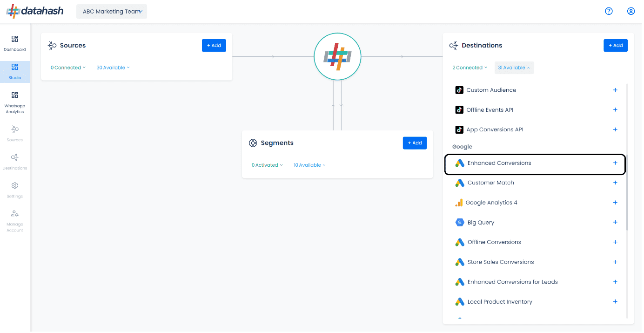Add Local Product Inventory with its plus icon
Screen dimensions: 644x333
pos(615,302)
